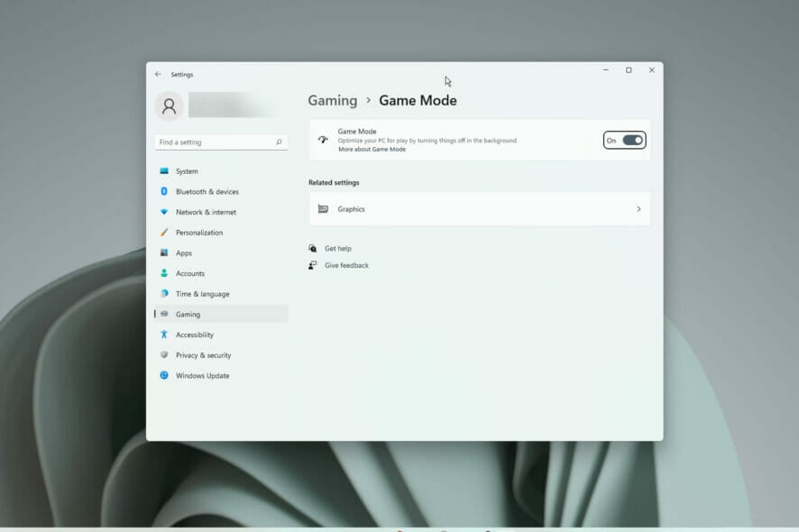Click the Bluetooth icon in sidebar
The width and height of the screenshot is (799, 532).
(164, 191)
